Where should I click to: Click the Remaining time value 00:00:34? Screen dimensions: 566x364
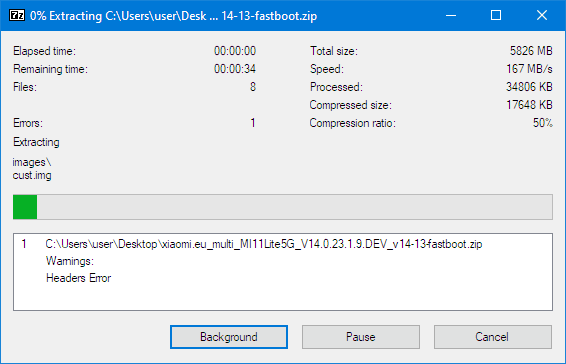tap(235, 69)
